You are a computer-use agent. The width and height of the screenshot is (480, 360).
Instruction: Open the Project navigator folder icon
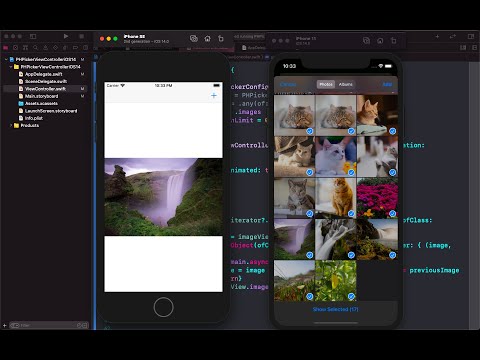tap(5, 48)
